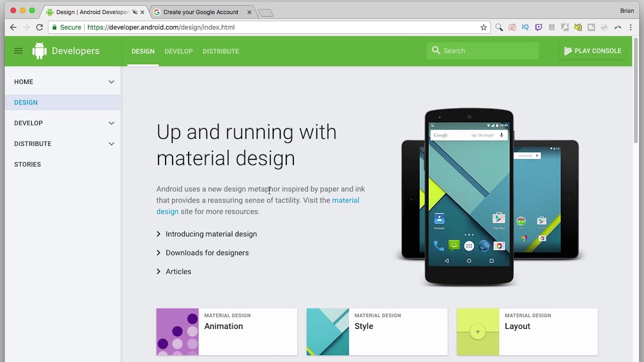Open the hamburger navigation menu

pyautogui.click(x=18, y=51)
